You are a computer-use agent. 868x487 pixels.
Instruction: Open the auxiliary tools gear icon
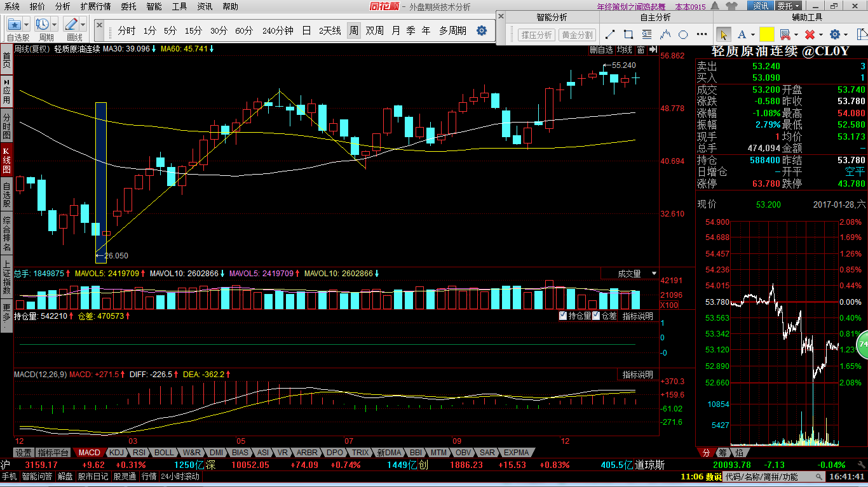tap(835, 34)
